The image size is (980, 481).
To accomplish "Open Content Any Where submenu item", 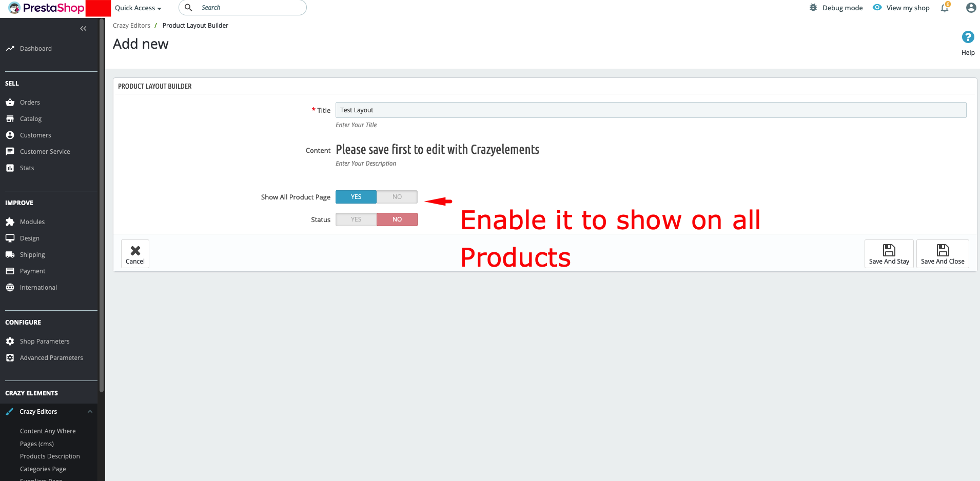I will tap(48, 431).
